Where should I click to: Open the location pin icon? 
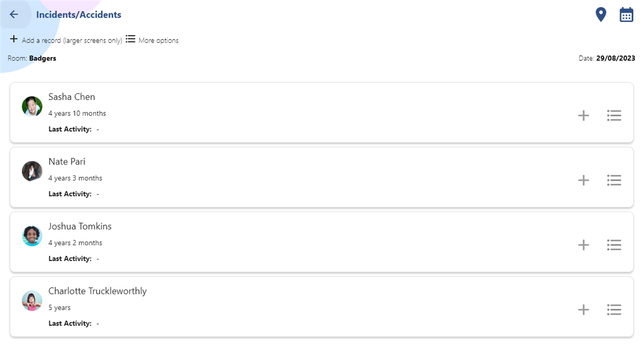(x=601, y=15)
